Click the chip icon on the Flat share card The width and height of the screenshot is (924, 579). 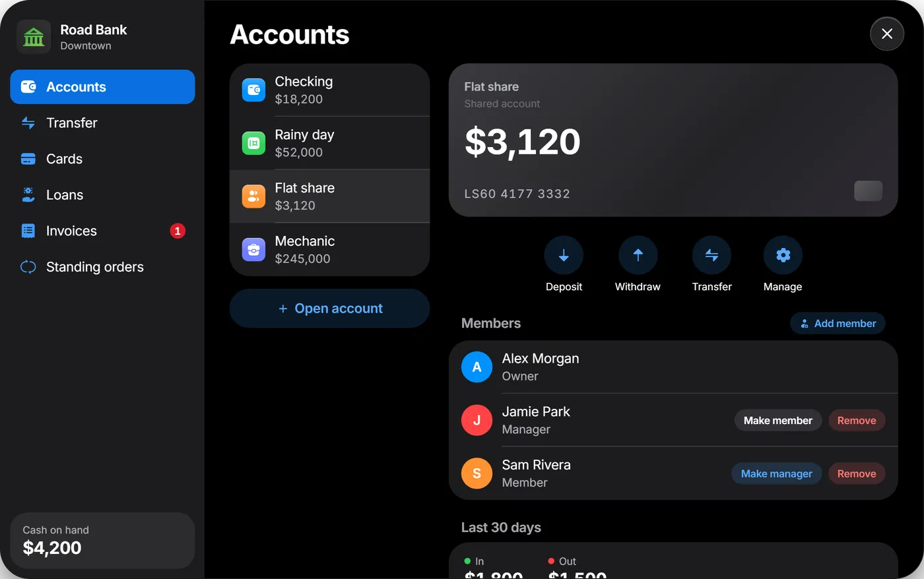point(868,191)
